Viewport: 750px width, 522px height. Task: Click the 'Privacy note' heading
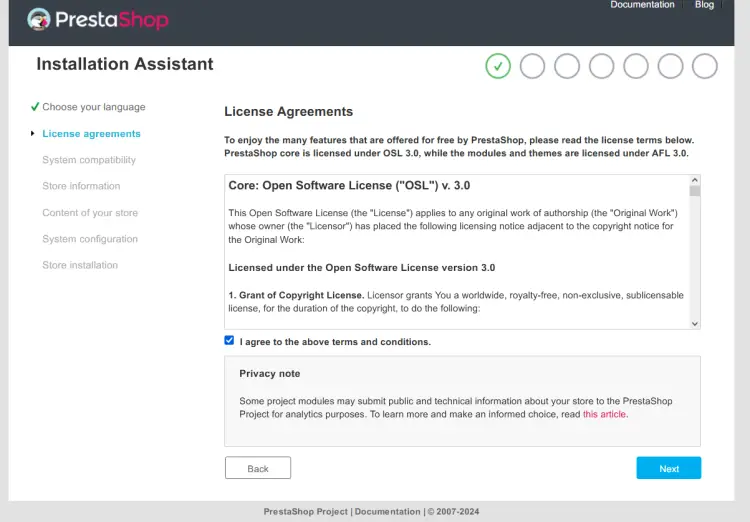point(270,374)
